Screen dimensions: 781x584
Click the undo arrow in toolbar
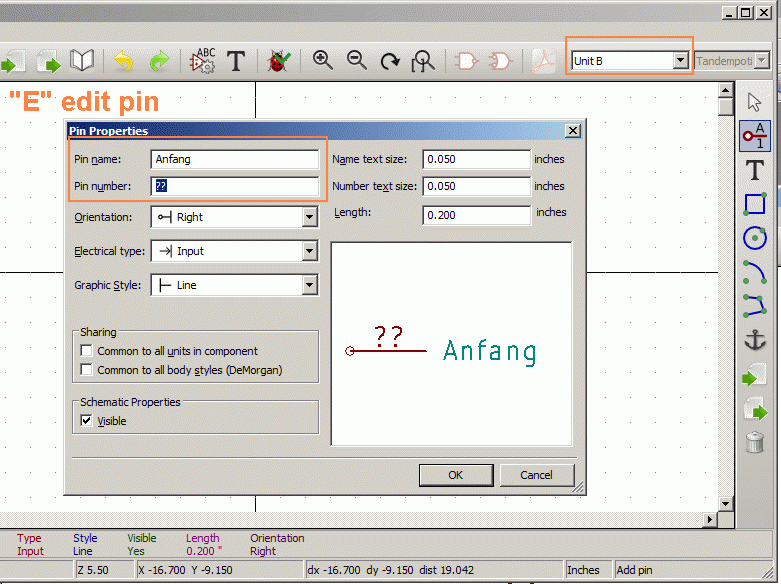tap(123, 61)
